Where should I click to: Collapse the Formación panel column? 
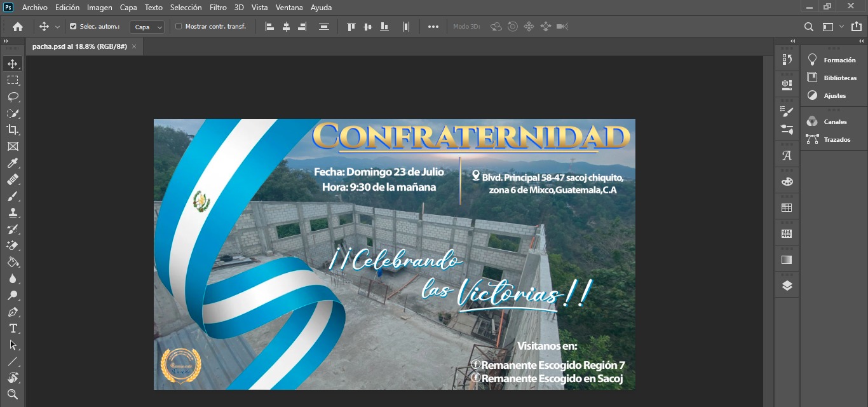coord(861,41)
